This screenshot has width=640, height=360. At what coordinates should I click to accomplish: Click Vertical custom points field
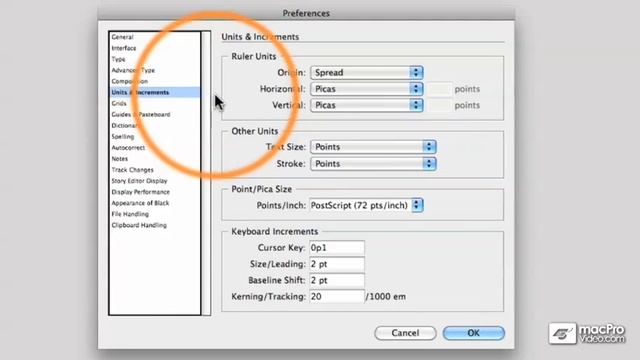(440, 105)
